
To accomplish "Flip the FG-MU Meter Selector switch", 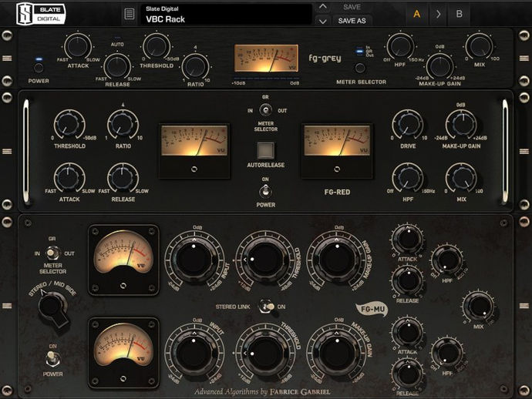I will point(52,253).
